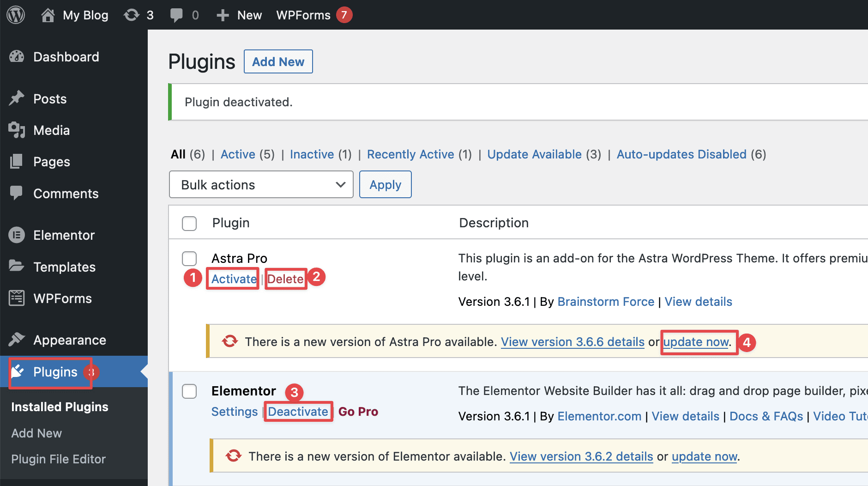
Task: Show Update Available plugins filter
Action: tap(534, 154)
